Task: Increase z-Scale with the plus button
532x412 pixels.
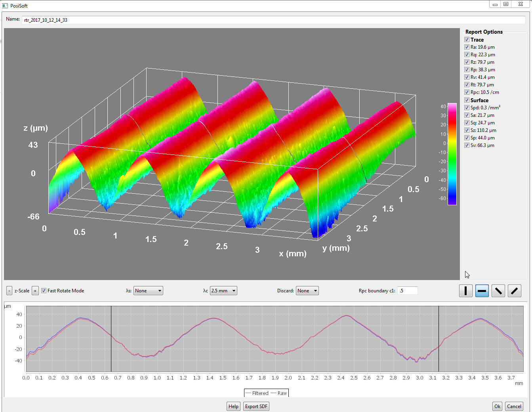Action: pyautogui.click(x=35, y=291)
